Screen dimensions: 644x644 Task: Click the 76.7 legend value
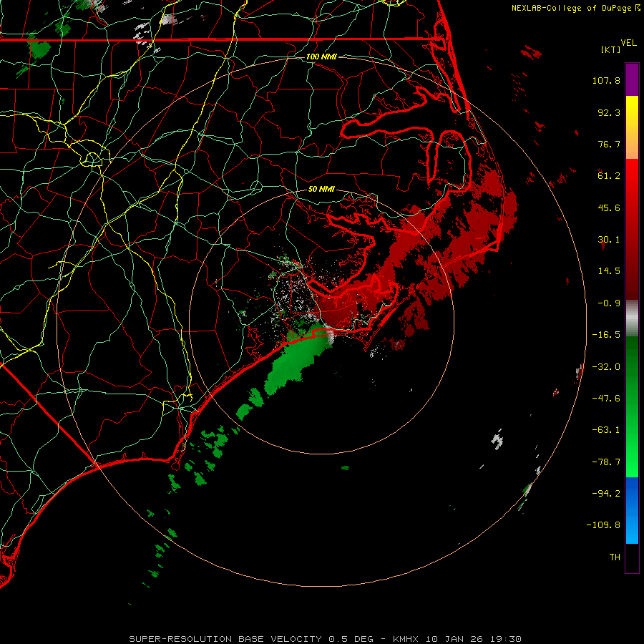click(x=609, y=144)
